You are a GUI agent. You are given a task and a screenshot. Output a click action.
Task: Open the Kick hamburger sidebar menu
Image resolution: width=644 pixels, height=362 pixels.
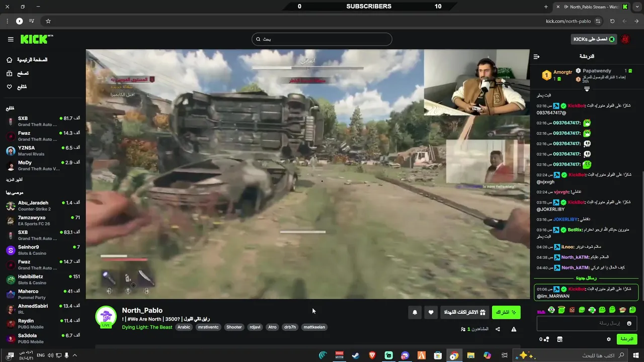pyautogui.click(x=11, y=39)
